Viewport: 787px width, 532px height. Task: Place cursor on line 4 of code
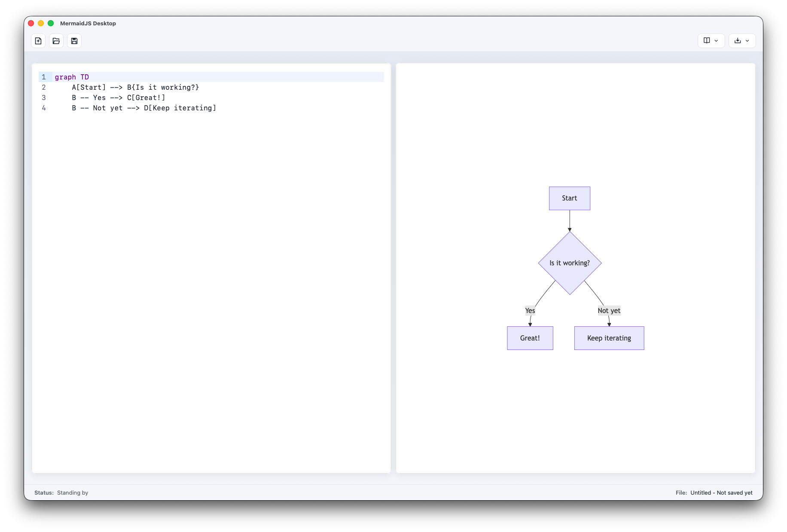tap(145, 108)
